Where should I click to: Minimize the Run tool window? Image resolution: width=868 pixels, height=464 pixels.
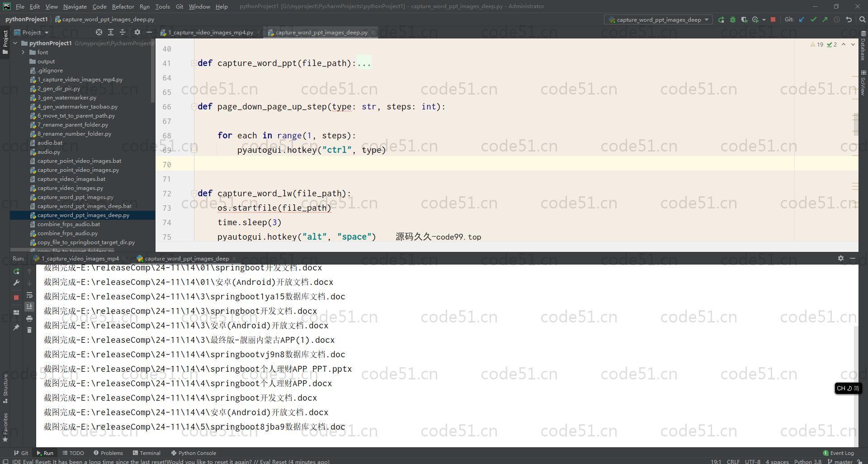point(852,258)
